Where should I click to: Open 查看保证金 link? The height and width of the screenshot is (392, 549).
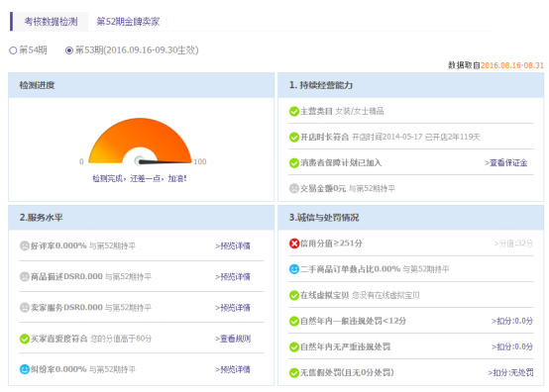pos(506,163)
